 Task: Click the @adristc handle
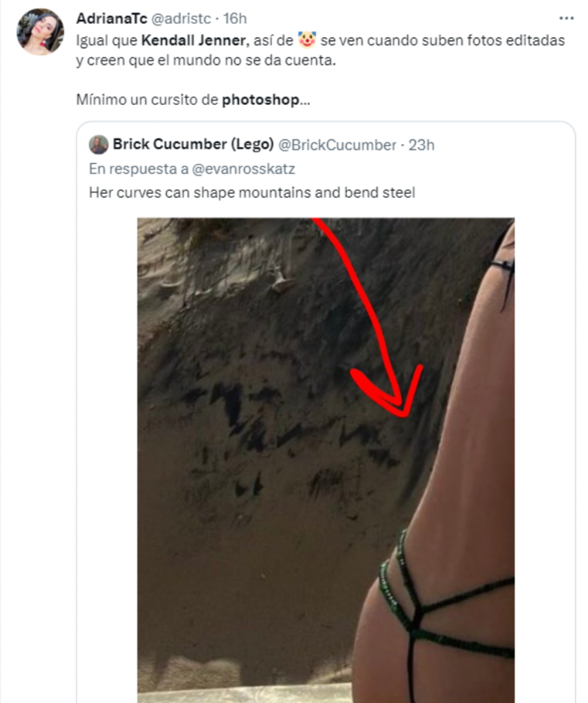click(177, 18)
